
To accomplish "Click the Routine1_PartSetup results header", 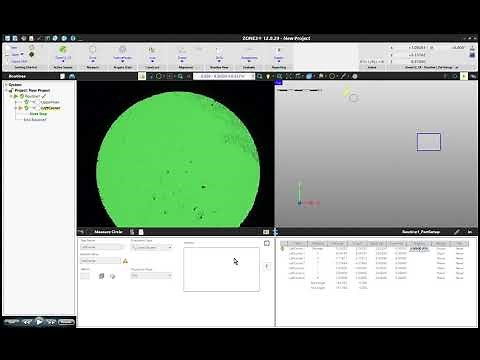I will 421,232.
